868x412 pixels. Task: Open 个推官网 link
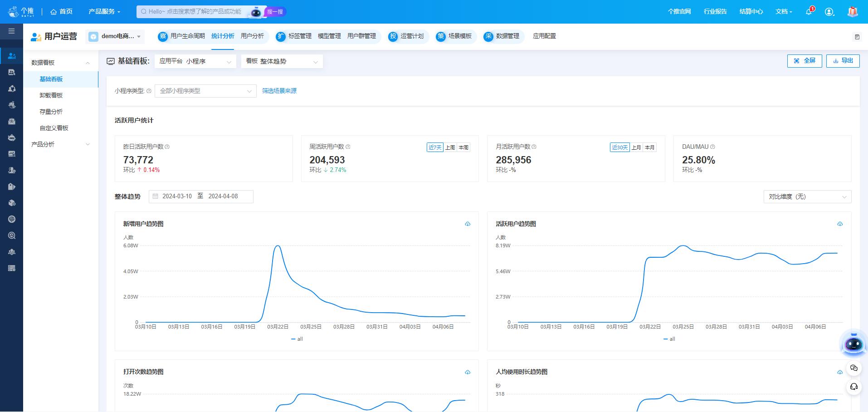(x=679, y=11)
